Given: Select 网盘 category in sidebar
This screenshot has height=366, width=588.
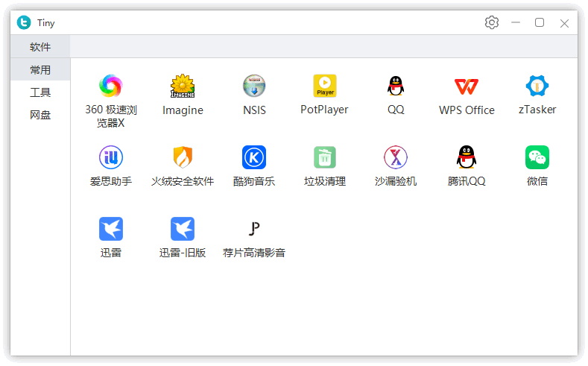Looking at the screenshot, I should [40, 115].
